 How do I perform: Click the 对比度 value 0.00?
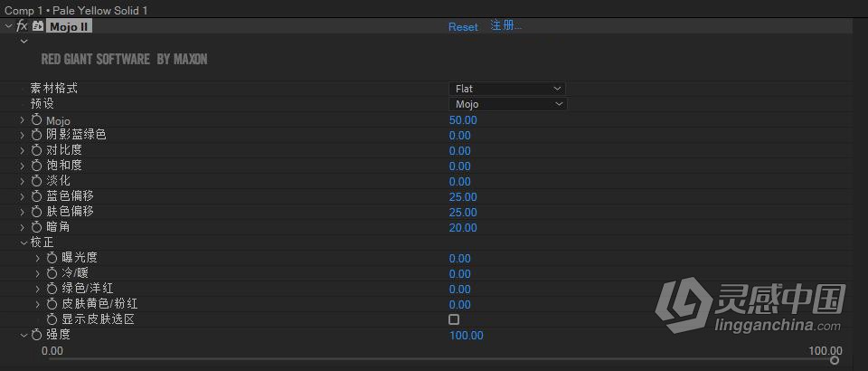tap(459, 150)
